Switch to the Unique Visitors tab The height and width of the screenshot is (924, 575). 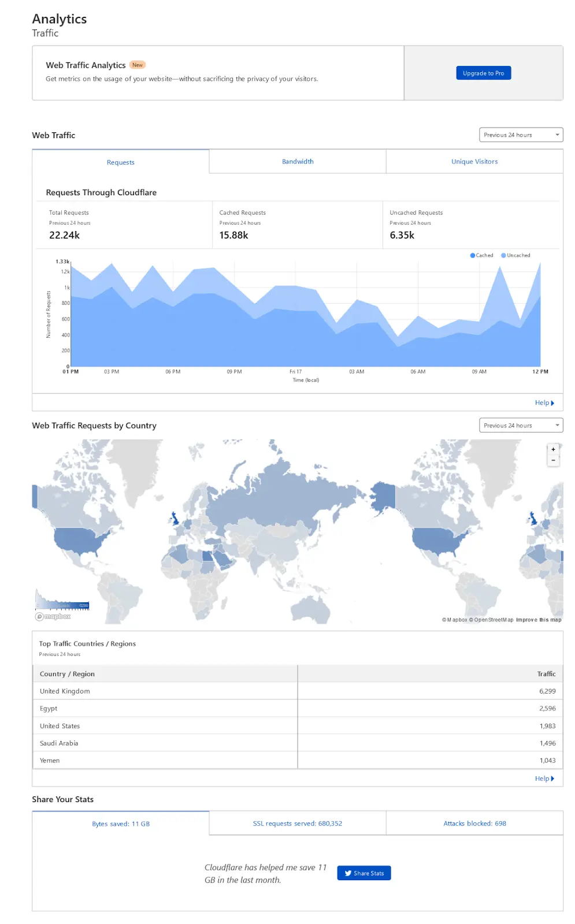(x=474, y=162)
